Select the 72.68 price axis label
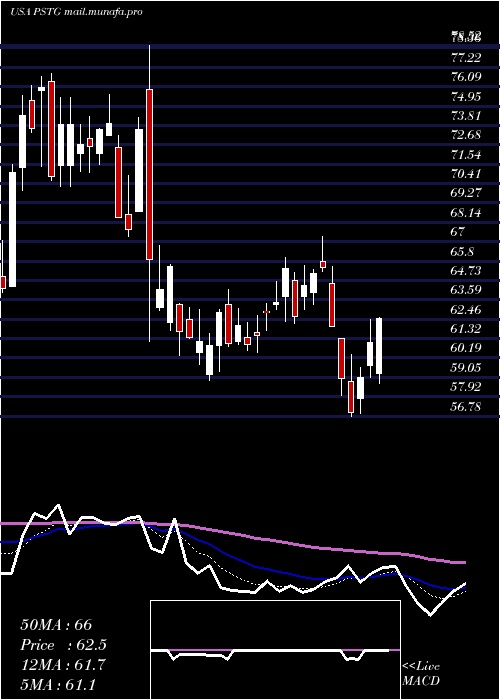 (466, 136)
